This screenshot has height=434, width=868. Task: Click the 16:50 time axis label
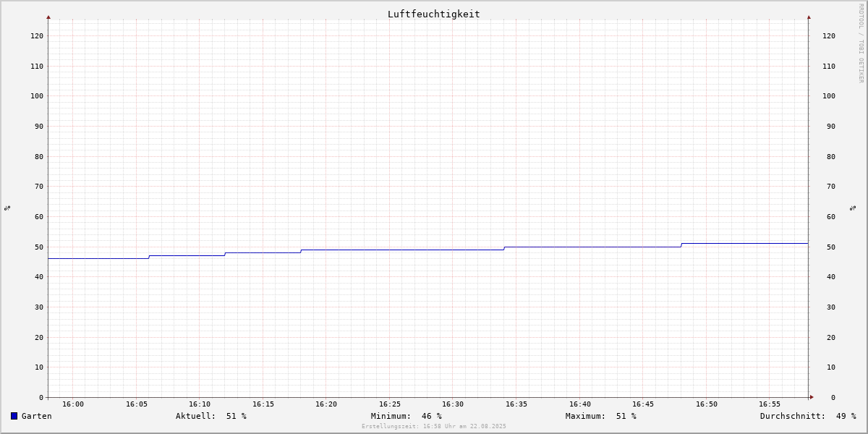point(707,404)
